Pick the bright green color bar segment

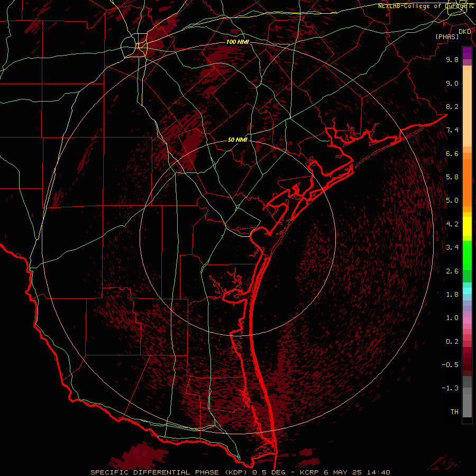(467, 255)
